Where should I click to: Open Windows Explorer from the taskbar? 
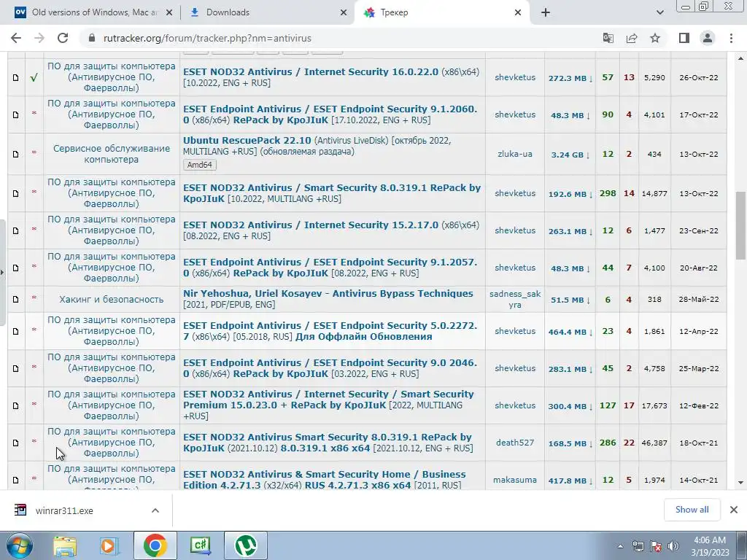[x=65, y=545]
